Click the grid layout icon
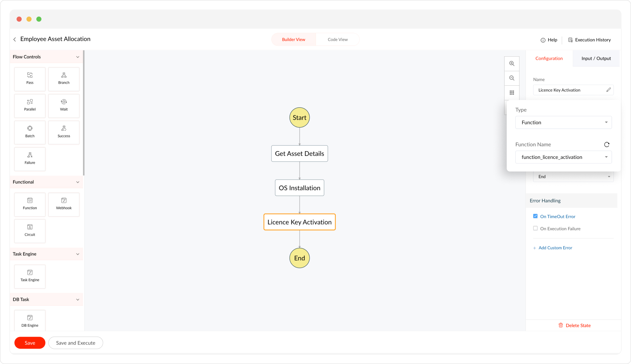The width and height of the screenshot is (631, 364). click(x=512, y=93)
